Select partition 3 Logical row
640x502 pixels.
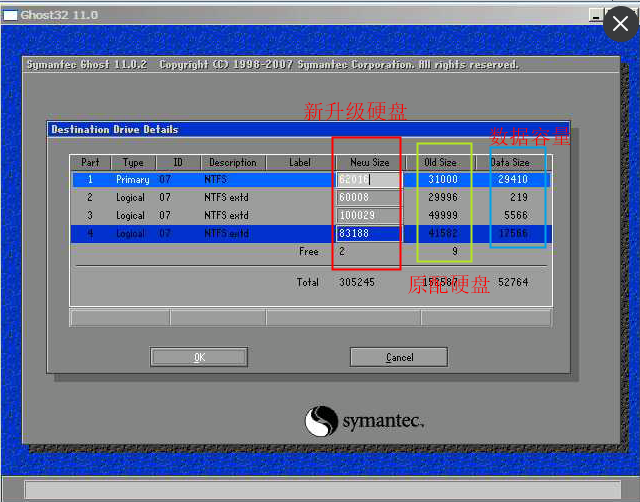[x=311, y=215]
